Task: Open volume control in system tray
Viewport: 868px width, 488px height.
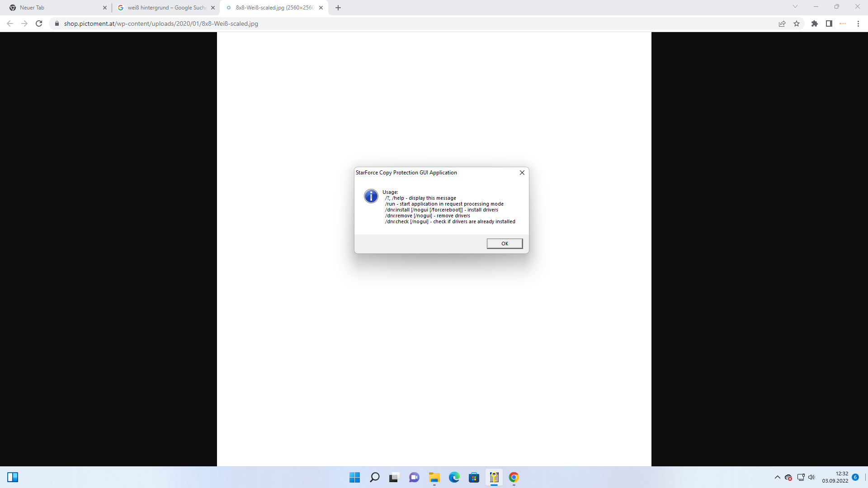Action: click(x=811, y=477)
